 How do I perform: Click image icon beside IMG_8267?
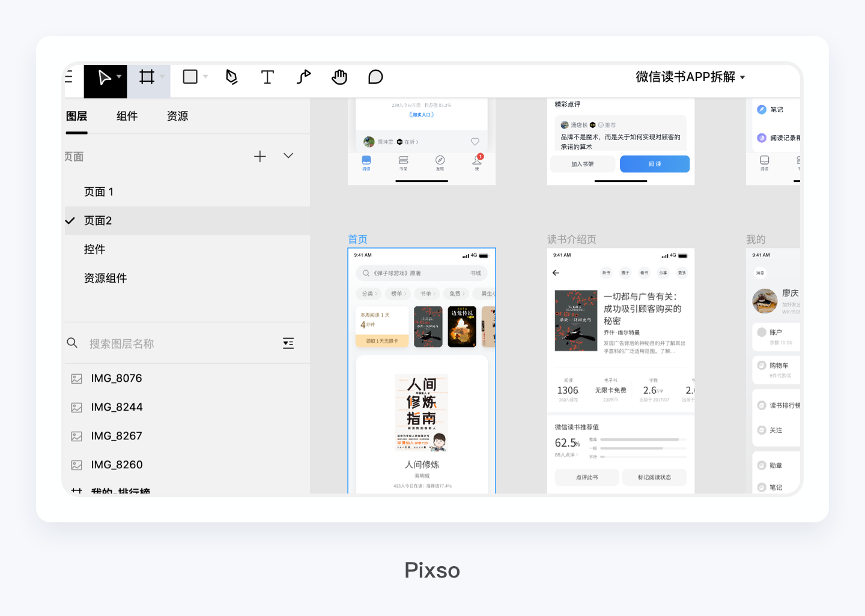pyautogui.click(x=77, y=436)
